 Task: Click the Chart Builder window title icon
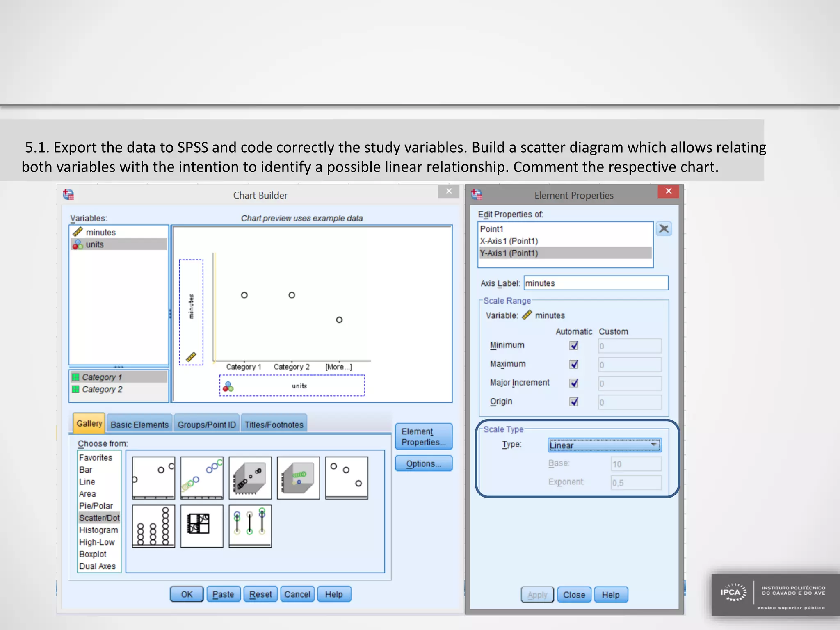[68, 194]
